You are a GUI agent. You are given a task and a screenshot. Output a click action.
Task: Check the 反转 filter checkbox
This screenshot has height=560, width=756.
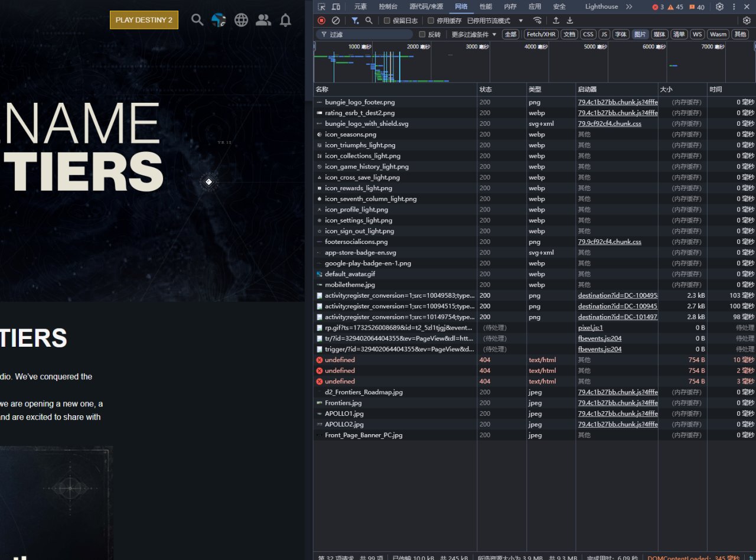422,34
